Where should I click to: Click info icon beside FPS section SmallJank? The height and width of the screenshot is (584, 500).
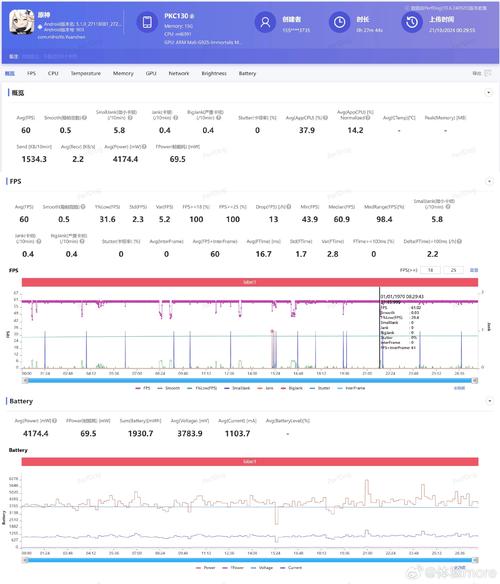(448, 207)
